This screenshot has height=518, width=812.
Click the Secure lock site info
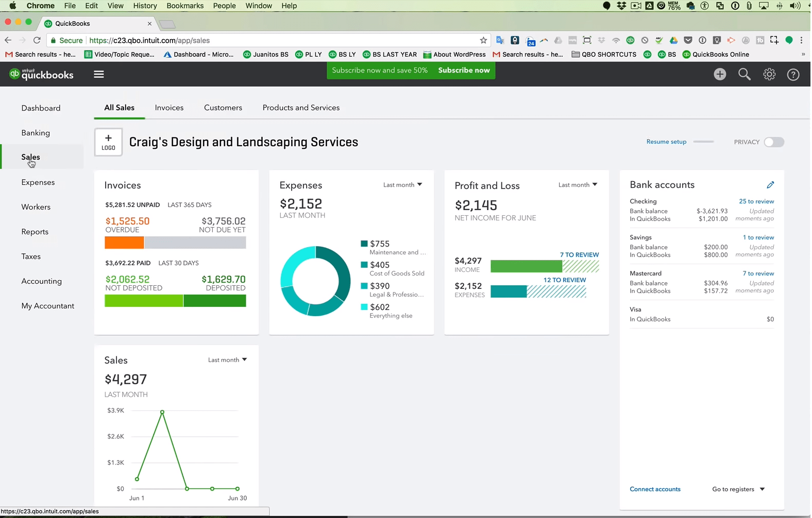(x=66, y=40)
